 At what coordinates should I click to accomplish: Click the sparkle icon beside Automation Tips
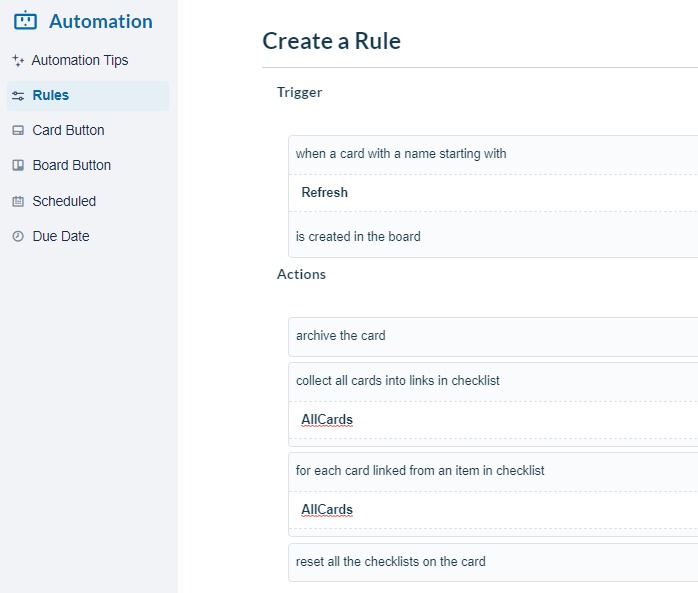[18, 60]
